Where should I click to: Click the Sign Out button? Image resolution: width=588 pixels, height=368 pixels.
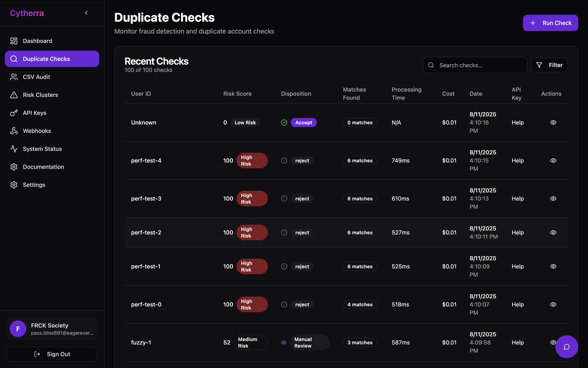click(52, 354)
